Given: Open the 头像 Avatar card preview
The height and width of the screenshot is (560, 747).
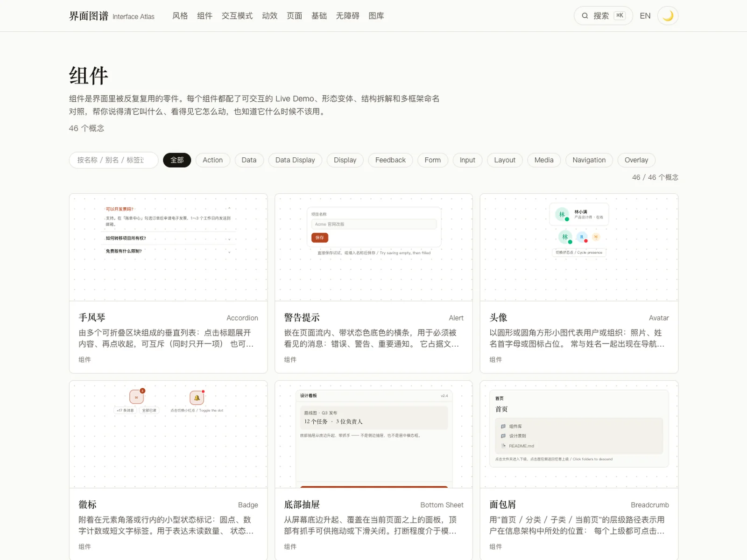Looking at the screenshot, I should point(579,247).
